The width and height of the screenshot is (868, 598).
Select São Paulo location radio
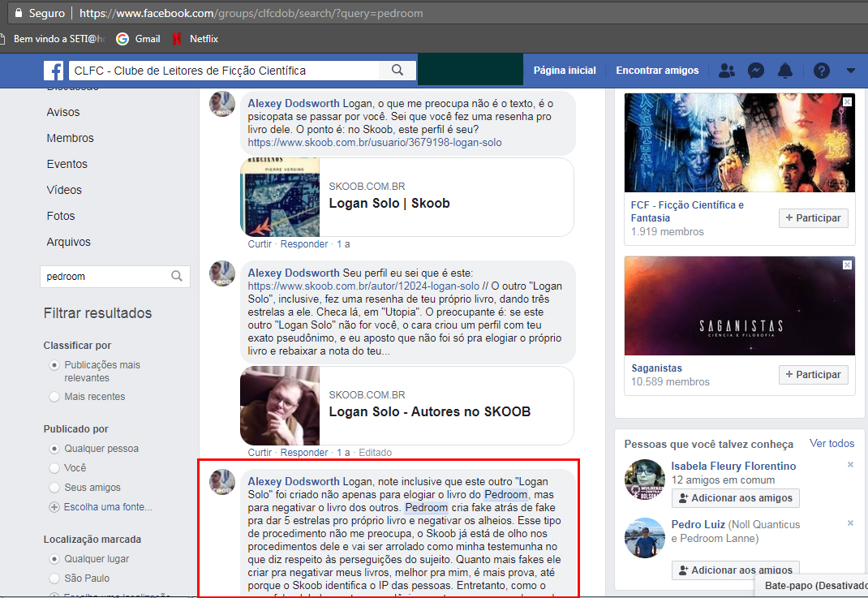coord(54,578)
